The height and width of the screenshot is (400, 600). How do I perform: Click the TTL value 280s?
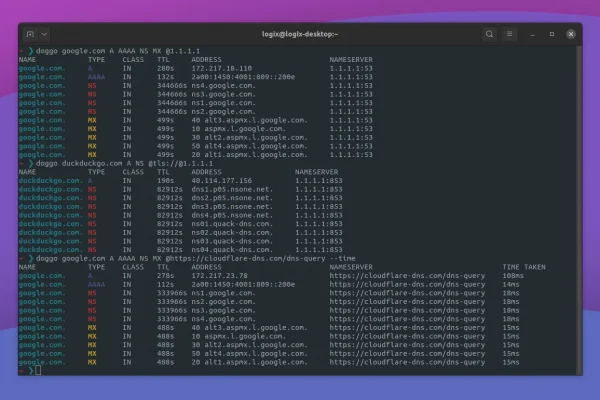tap(165, 69)
